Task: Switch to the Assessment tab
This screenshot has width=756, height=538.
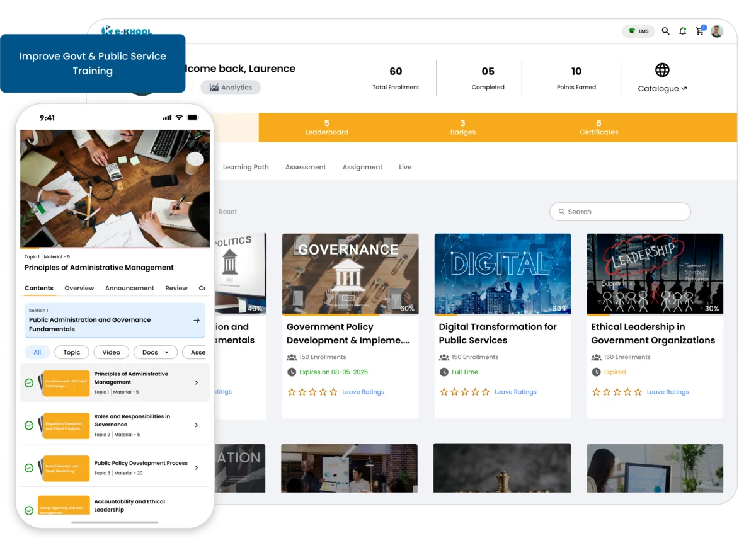Action: pyautogui.click(x=306, y=167)
